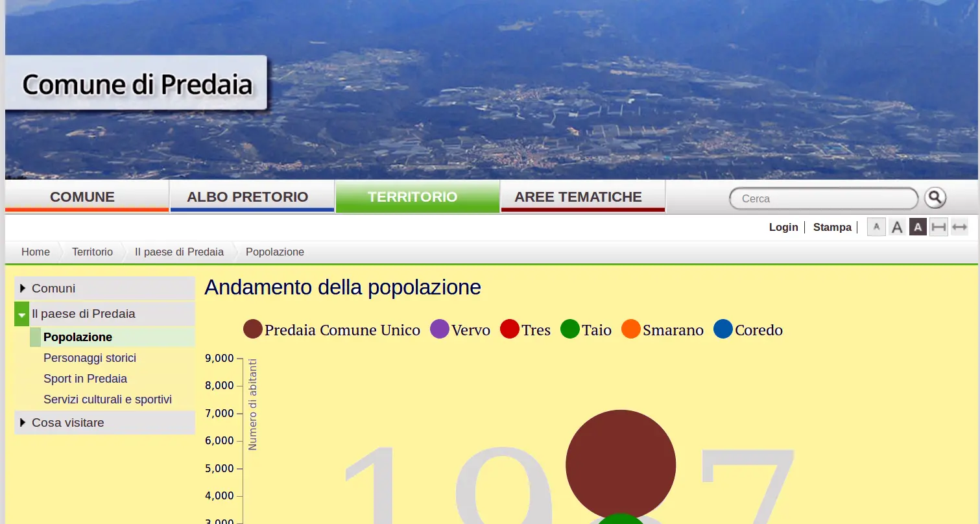This screenshot has width=980, height=524.
Task: Click the green Taio legend swatch
Action: (x=570, y=329)
